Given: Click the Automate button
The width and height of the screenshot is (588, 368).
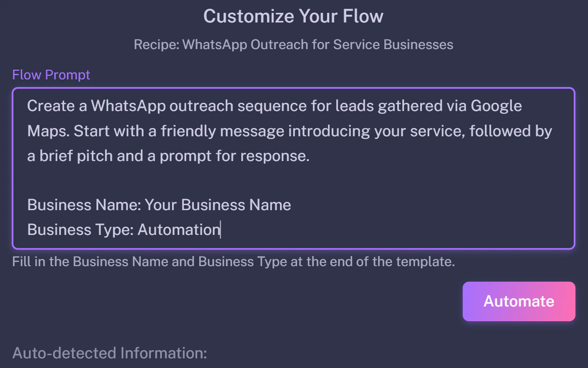Looking at the screenshot, I should click(519, 301).
